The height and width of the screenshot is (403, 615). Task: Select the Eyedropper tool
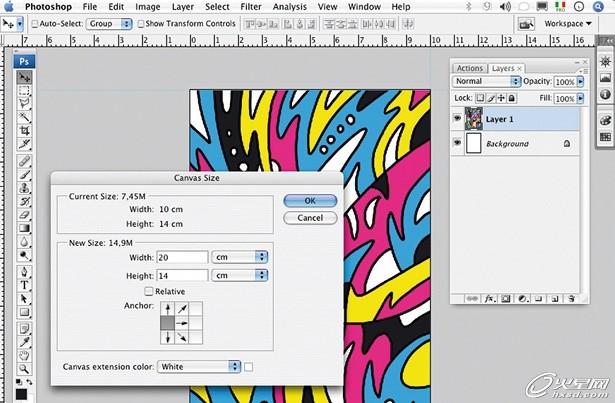[24, 342]
